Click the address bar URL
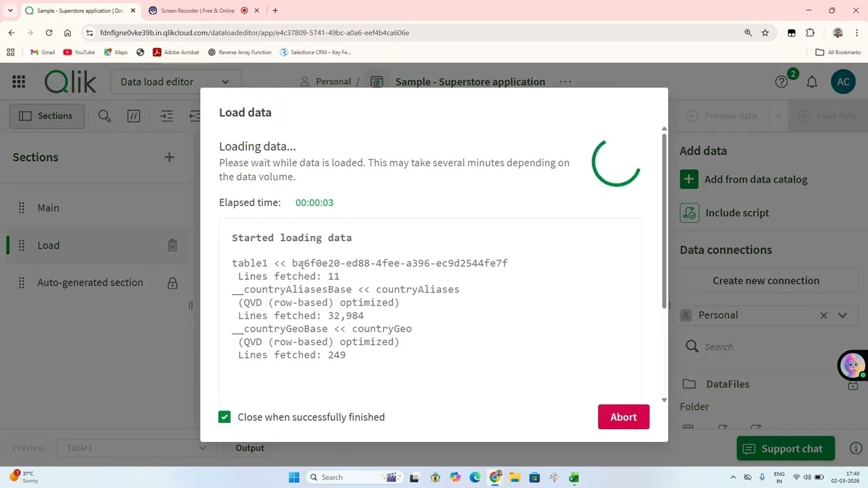 point(254,33)
